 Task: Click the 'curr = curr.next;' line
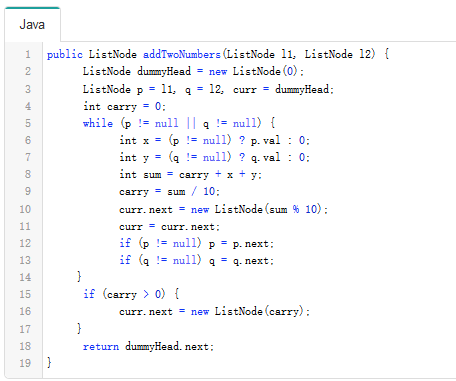169,227
